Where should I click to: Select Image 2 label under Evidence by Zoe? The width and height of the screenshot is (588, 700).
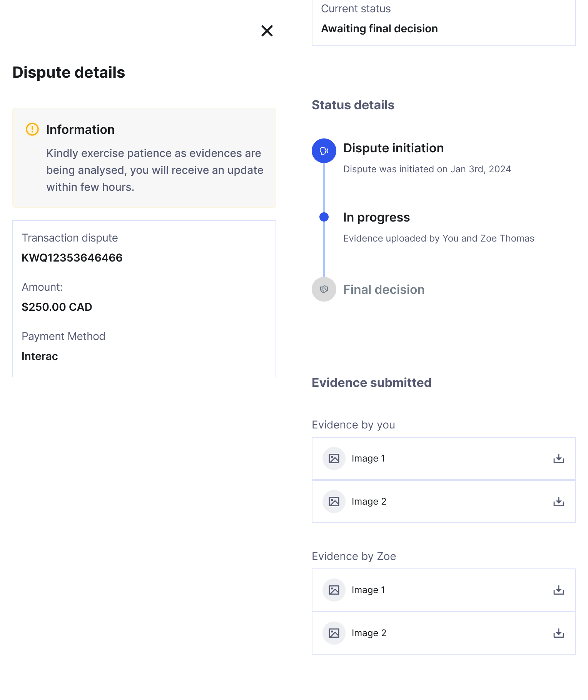click(369, 633)
